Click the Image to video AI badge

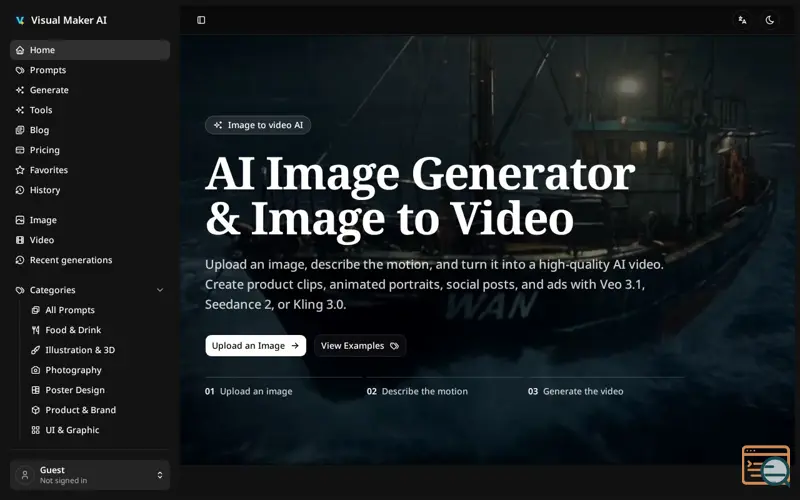(258, 125)
